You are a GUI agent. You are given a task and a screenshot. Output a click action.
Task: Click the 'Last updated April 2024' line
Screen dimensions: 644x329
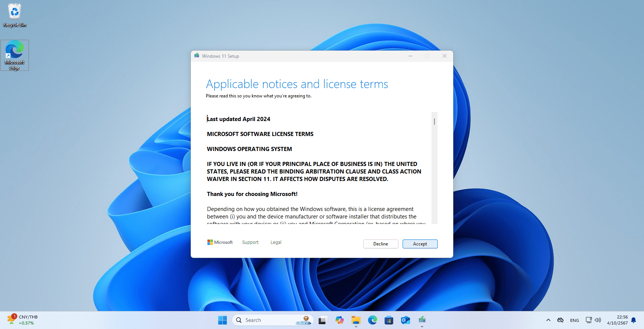coord(239,119)
